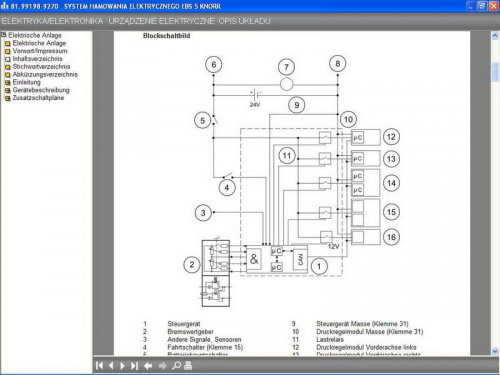Screen dimensions: 500x375
Task: Expand the Einleitung tree node icon
Action: coord(8,82)
